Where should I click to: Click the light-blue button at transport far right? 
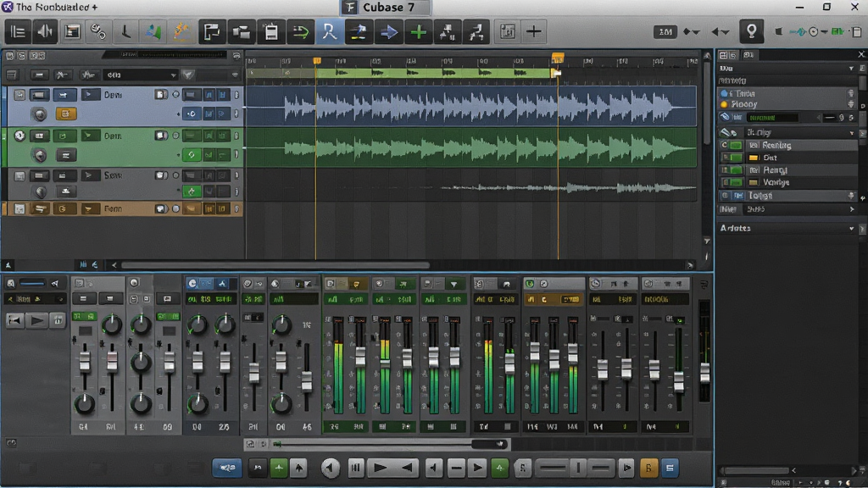tap(670, 468)
